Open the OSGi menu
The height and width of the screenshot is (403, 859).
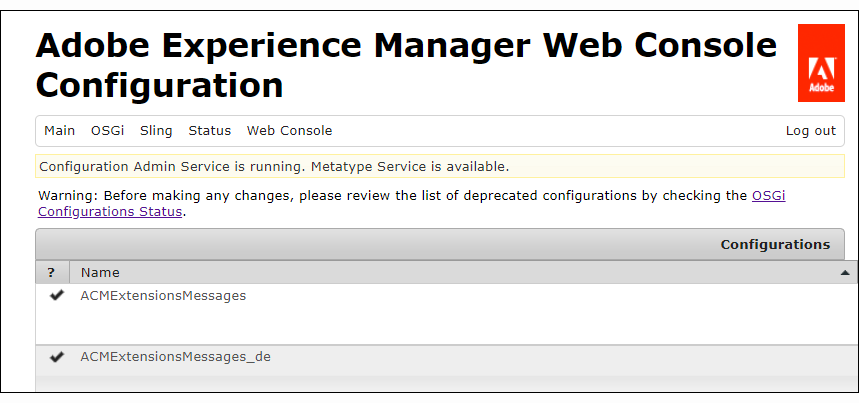point(107,131)
